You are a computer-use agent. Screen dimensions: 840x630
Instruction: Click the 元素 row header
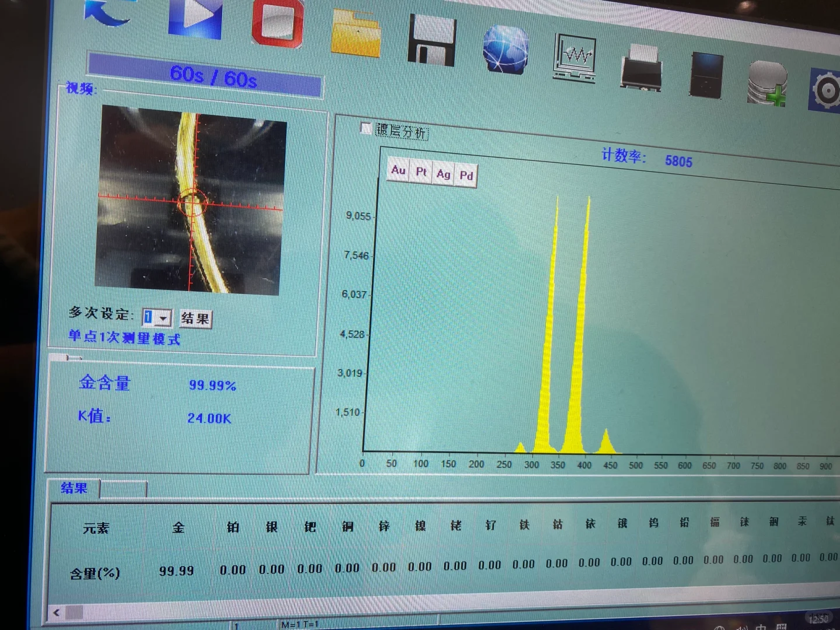96,528
